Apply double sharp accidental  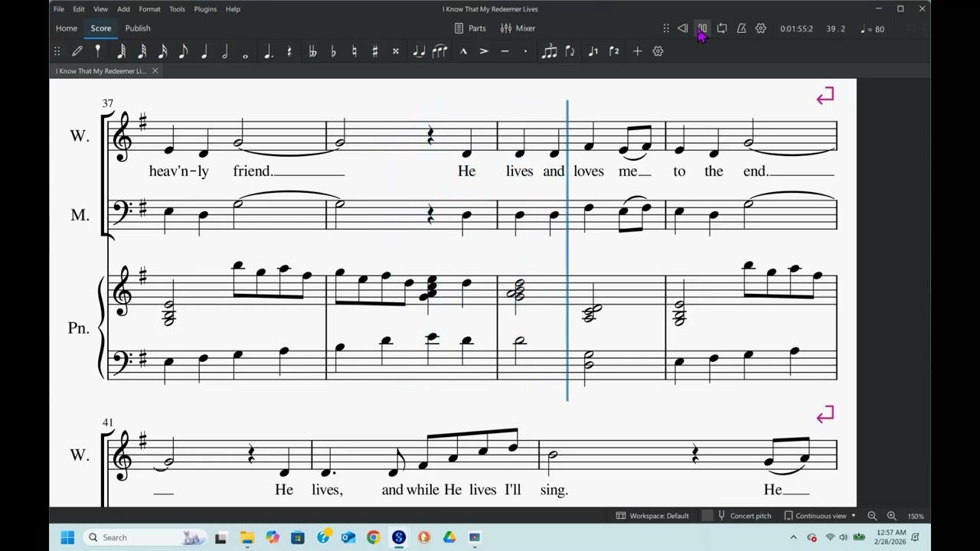coord(396,51)
